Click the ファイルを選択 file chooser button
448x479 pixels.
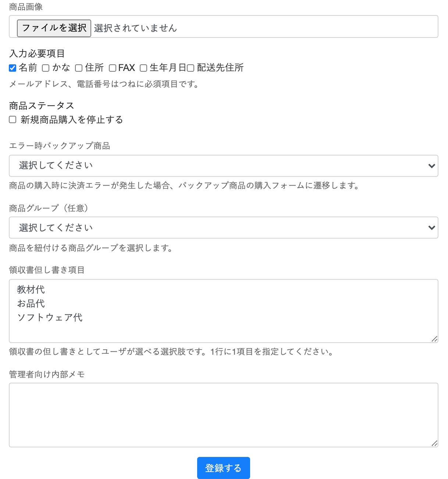pyautogui.click(x=54, y=28)
